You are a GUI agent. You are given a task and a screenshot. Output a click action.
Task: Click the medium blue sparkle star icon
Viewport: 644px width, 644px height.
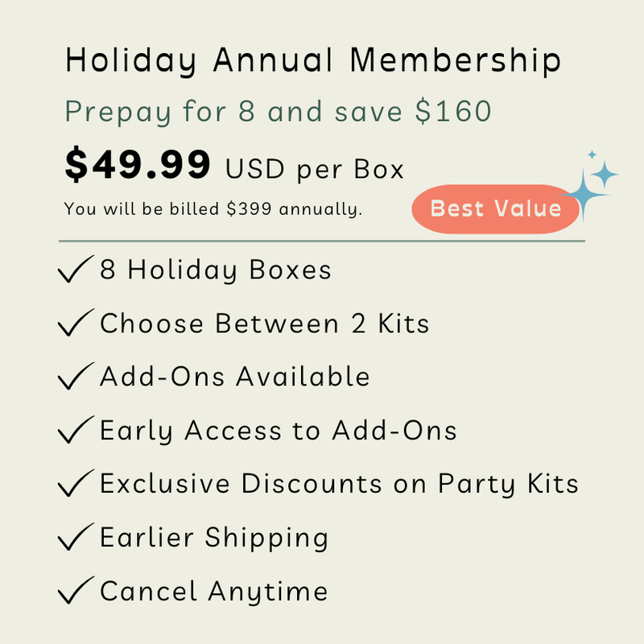[x=605, y=174]
